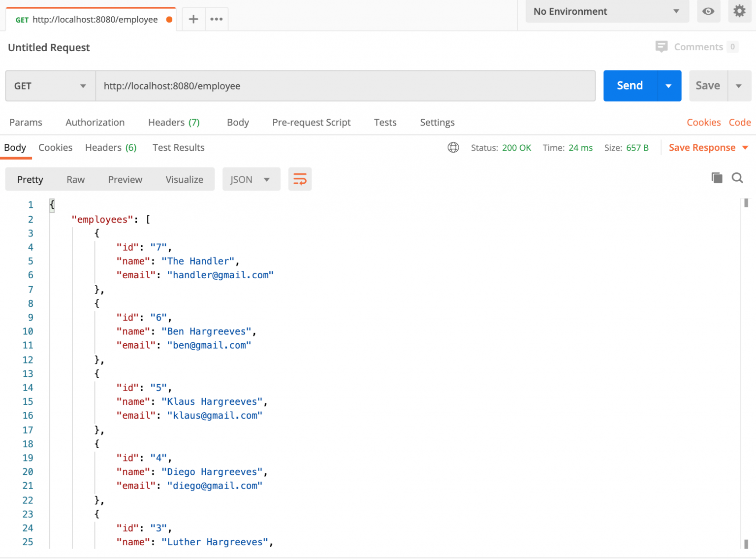Click the Comments label
Viewport: 756px width, 560px height.
click(698, 47)
